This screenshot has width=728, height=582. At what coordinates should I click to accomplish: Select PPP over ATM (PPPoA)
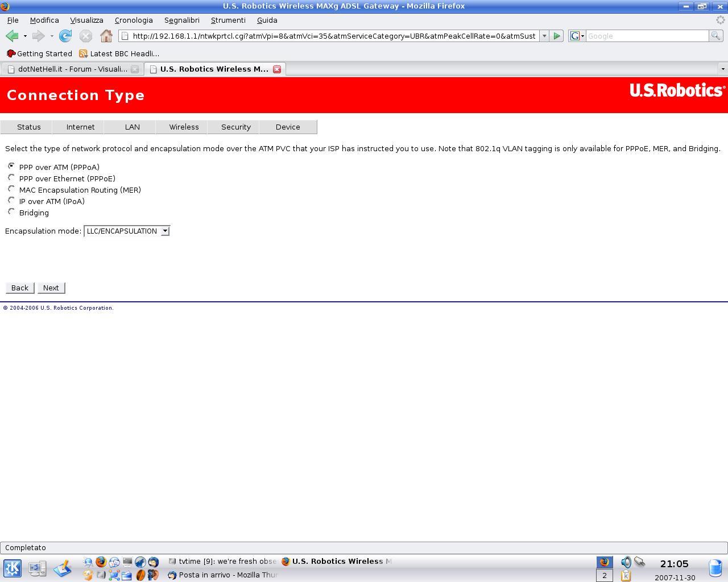coord(11,166)
